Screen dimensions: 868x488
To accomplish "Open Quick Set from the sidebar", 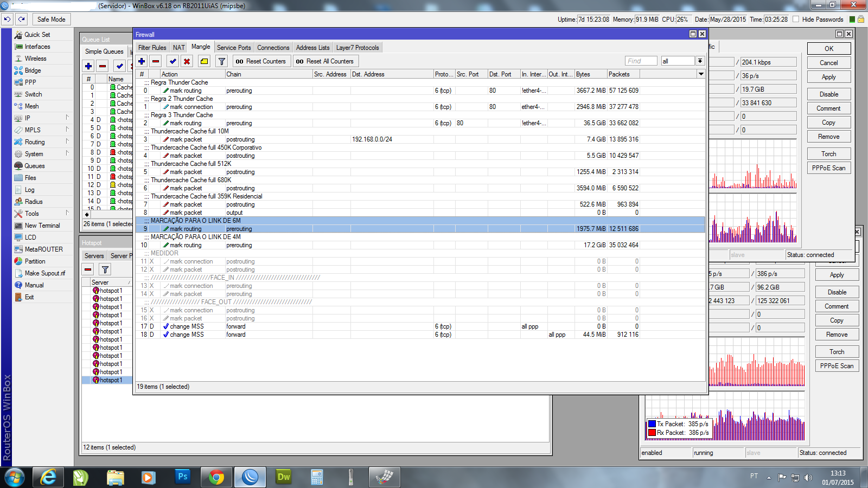I will pyautogui.click(x=37, y=35).
